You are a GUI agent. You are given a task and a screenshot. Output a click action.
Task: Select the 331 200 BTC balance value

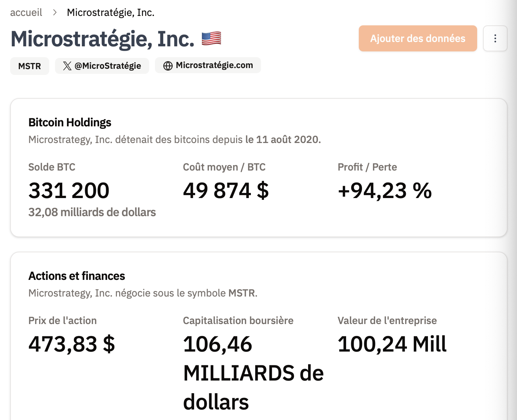(x=69, y=190)
